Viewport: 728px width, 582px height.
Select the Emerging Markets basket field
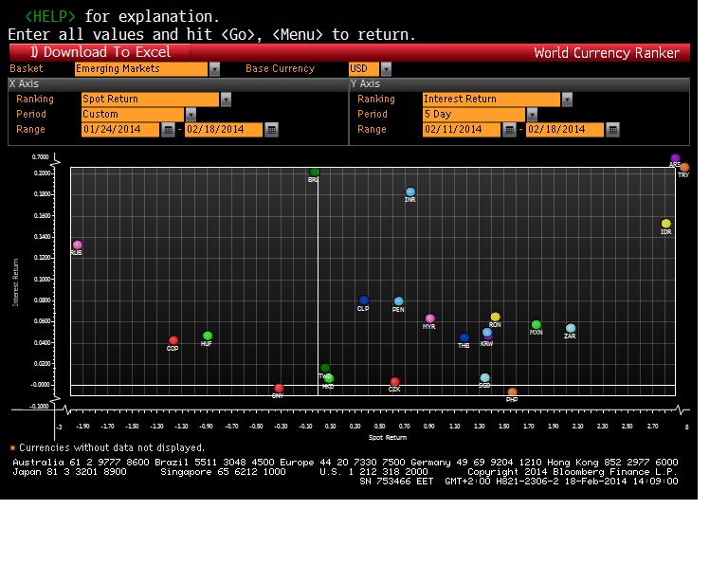click(141, 68)
